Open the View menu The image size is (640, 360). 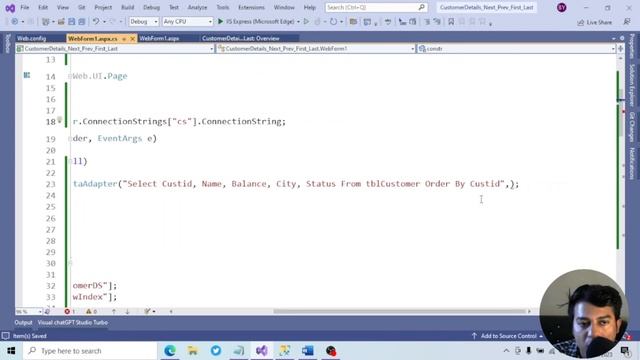tap(62, 7)
